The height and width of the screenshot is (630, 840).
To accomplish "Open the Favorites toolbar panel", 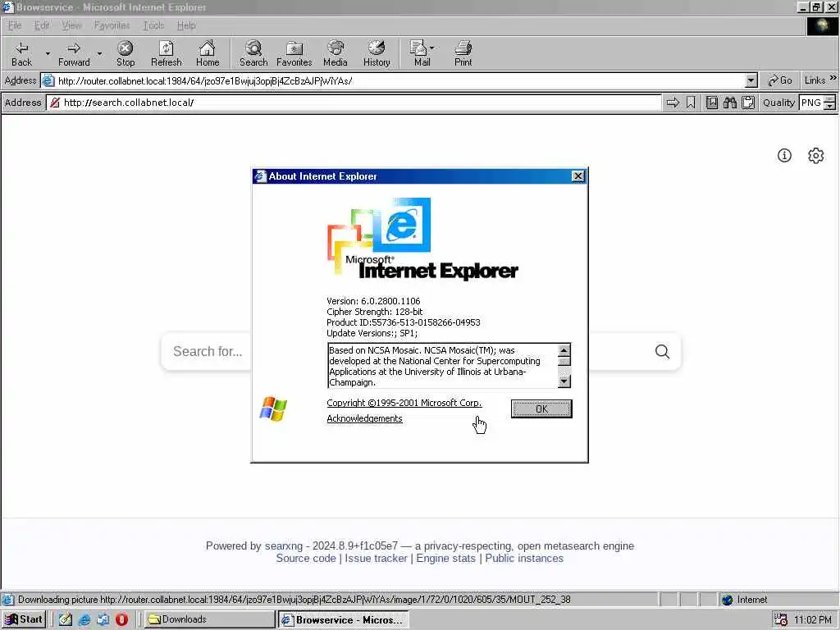I will [294, 53].
